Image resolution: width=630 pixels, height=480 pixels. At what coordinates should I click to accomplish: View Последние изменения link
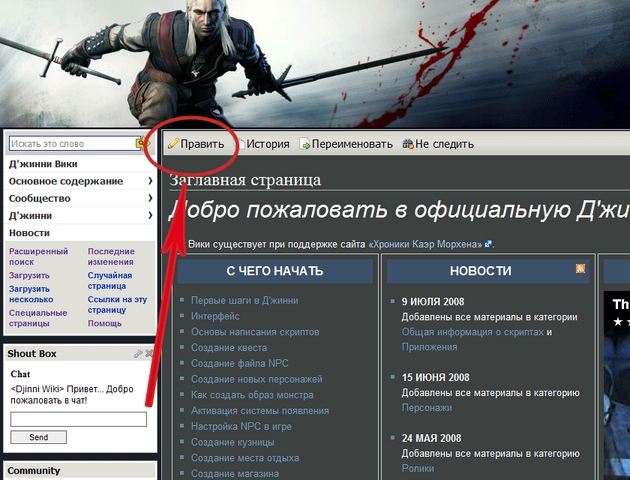click(111, 256)
